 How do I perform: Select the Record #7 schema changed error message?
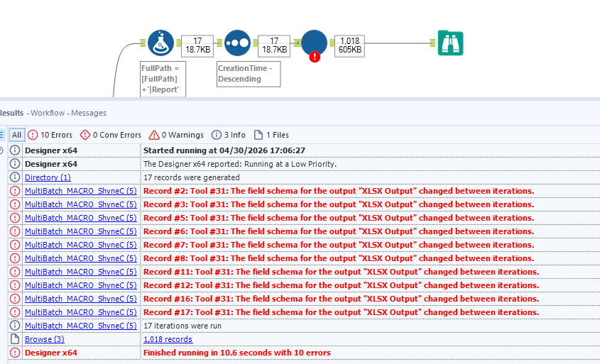pos(339,245)
